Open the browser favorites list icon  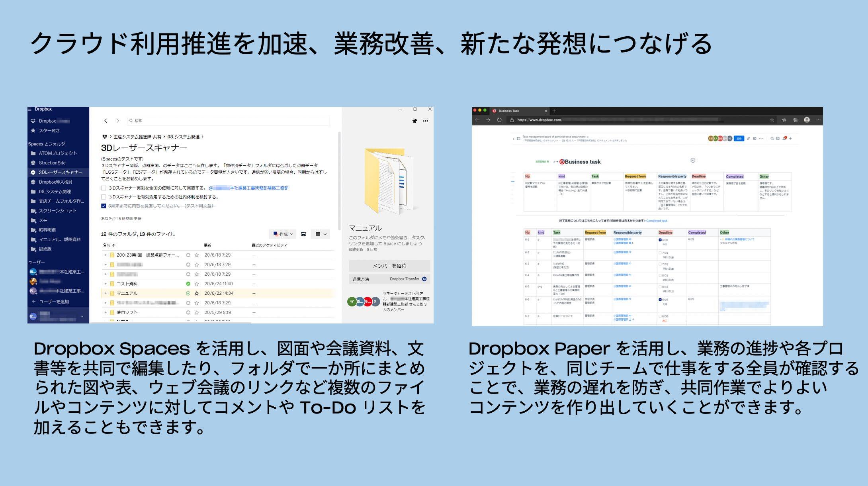784,120
